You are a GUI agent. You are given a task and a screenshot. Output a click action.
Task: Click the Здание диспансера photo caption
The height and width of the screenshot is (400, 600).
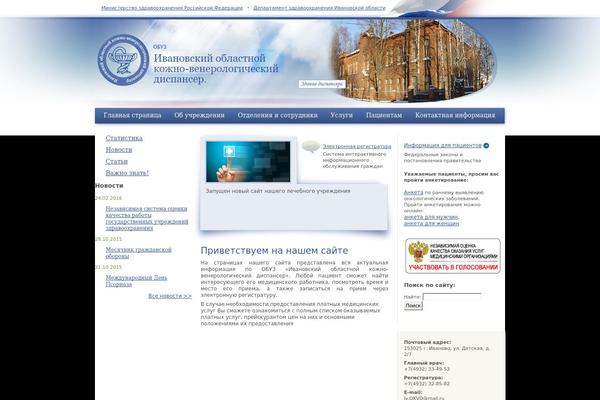pyautogui.click(x=321, y=84)
